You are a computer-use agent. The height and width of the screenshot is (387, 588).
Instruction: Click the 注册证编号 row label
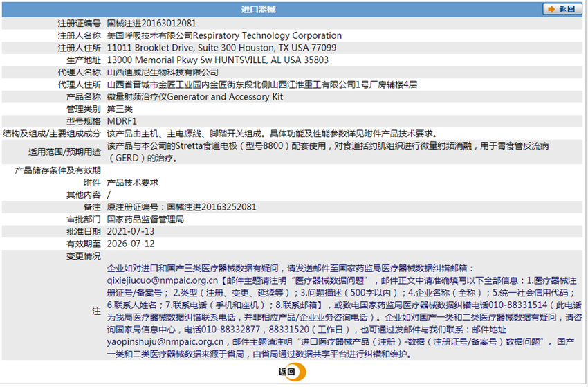[x=79, y=24]
